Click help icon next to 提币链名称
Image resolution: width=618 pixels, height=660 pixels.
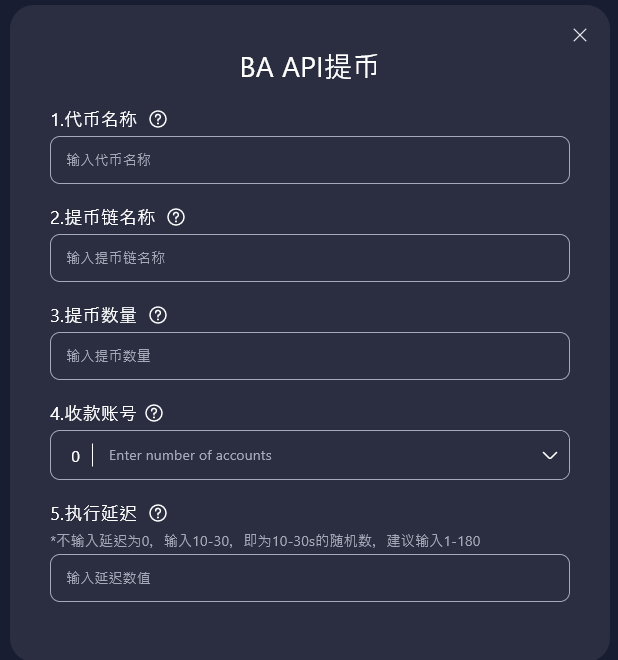click(x=176, y=217)
